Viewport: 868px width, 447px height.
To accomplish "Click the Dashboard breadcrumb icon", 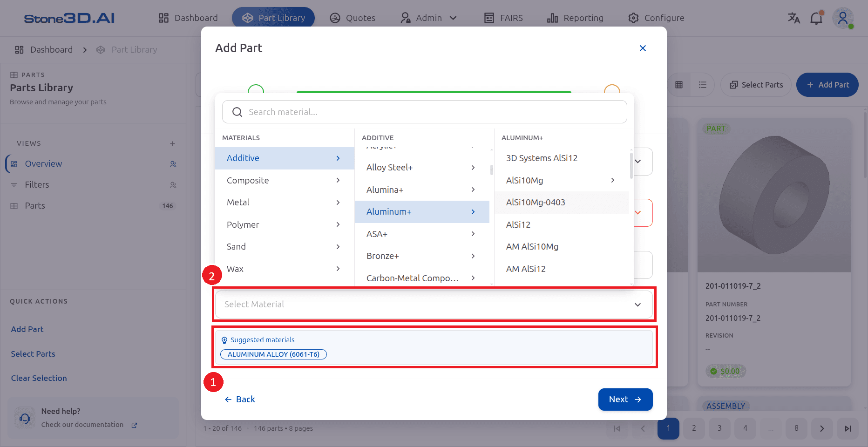I will click(19, 50).
